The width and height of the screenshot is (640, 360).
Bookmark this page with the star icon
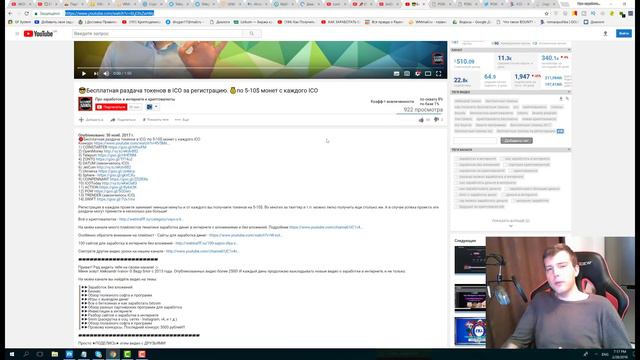547,13
